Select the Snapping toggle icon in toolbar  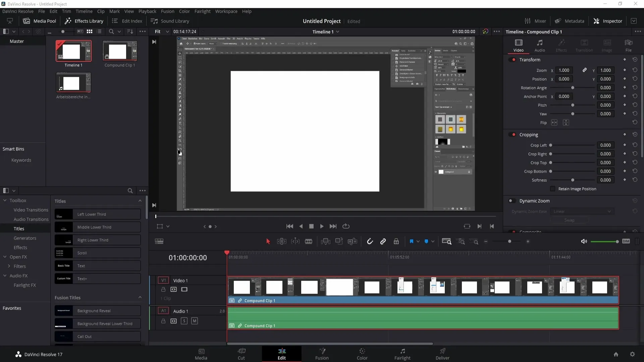(x=370, y=241)
